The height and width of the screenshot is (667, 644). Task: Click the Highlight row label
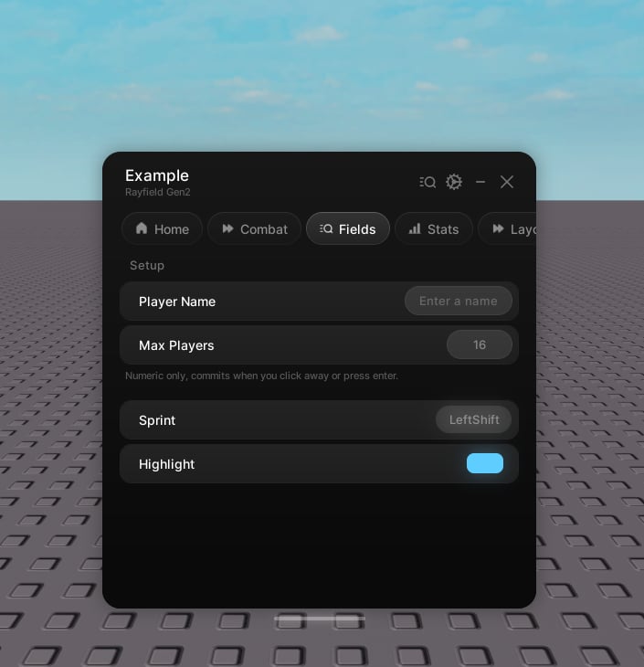coord(167,464)
